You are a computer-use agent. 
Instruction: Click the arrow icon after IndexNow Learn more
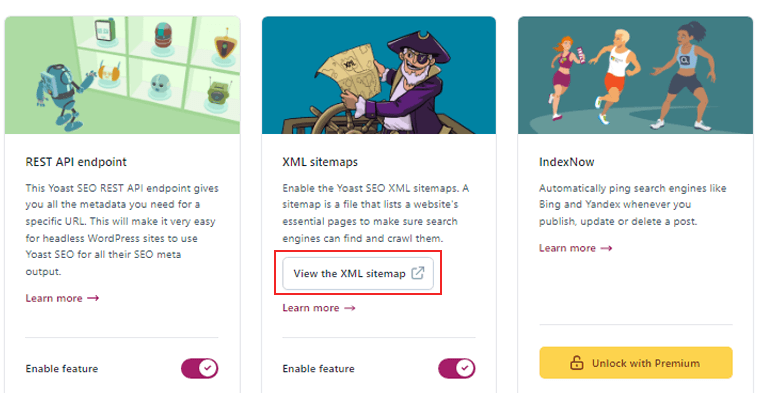click(x=606, y=248)
